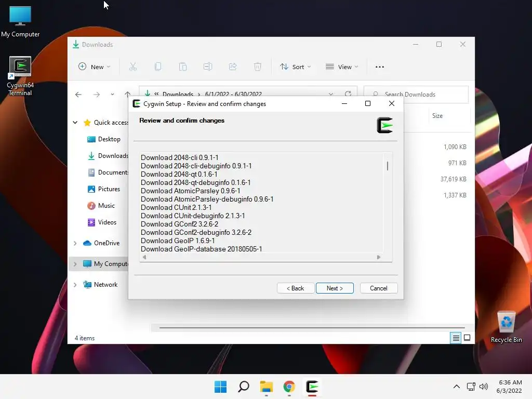Open taskbar Search
The width and height of the screenshot is (532, 399).
pos(244,387)
